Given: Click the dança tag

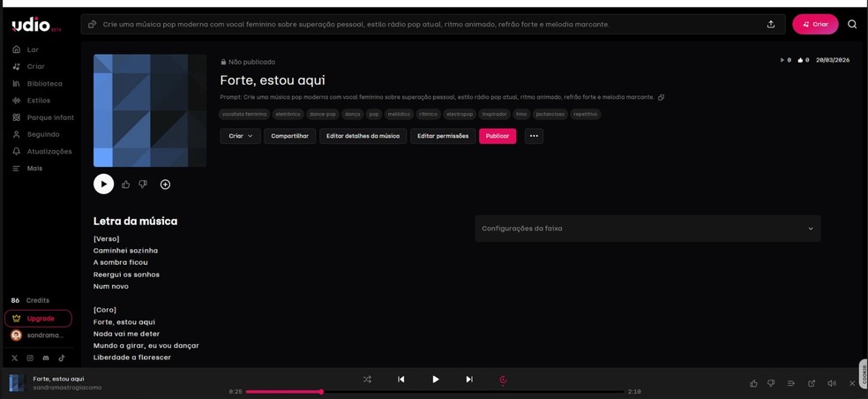Looking at the screenshot, I should (352, 114).
